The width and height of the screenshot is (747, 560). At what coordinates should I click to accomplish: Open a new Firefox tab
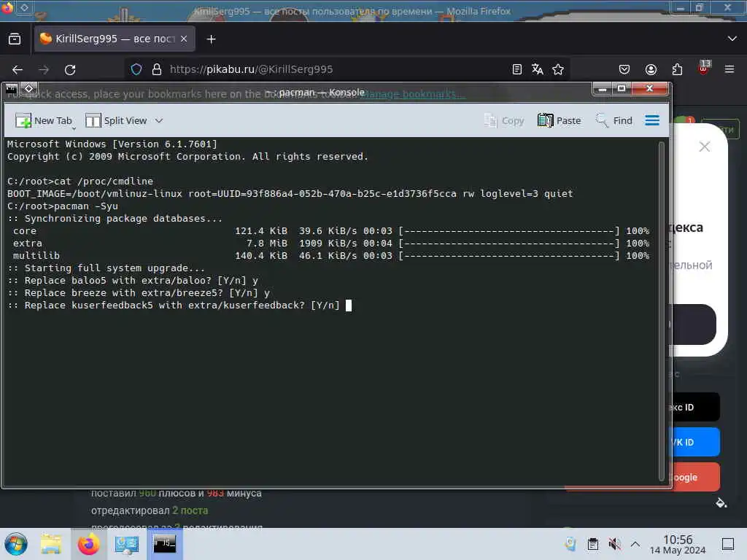(211, 39)
